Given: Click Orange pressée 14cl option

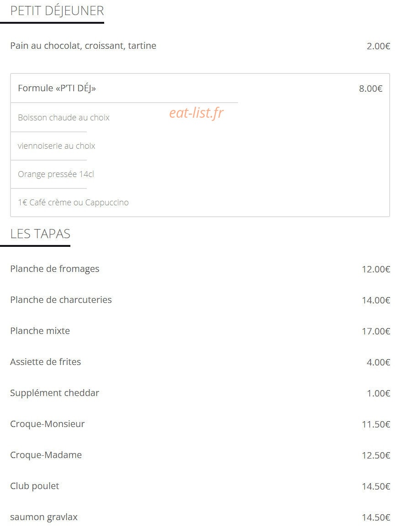Looking at the screenshot, I should click(56, 174).
